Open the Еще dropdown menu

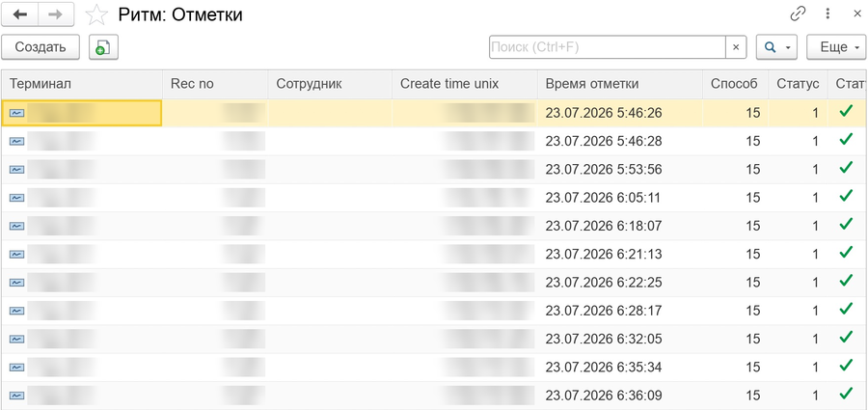[836, 47]
